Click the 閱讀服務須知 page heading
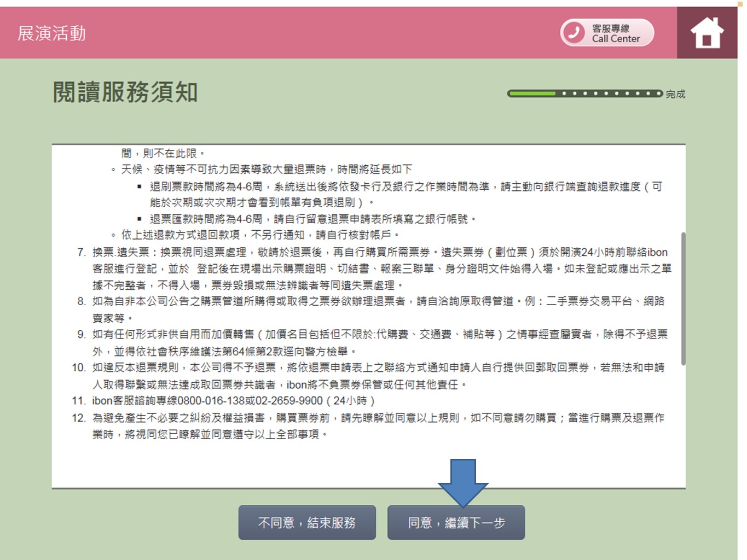 125,92
